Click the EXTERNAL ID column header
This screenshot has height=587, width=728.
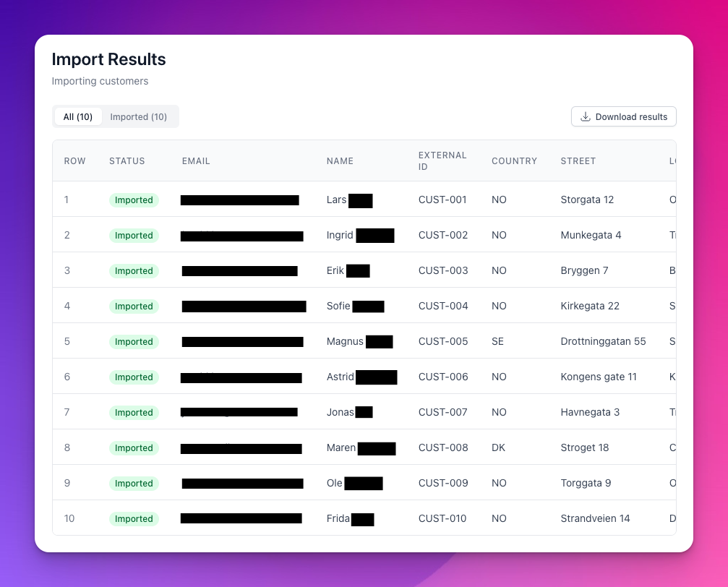pos(442,160)
